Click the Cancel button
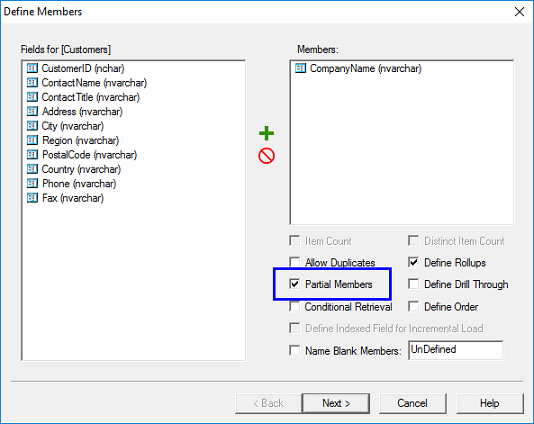 point(412,404)
